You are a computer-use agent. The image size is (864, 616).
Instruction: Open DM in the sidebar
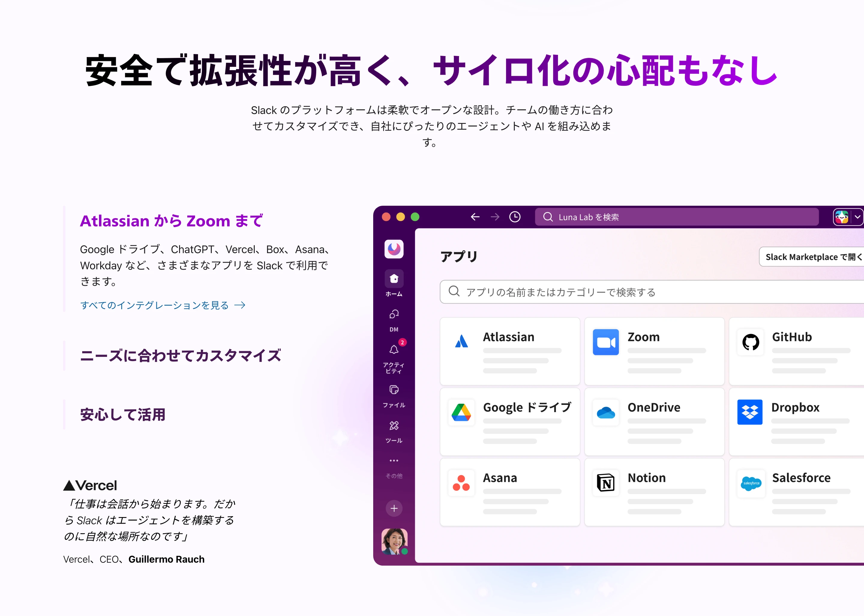click(394, 321)
